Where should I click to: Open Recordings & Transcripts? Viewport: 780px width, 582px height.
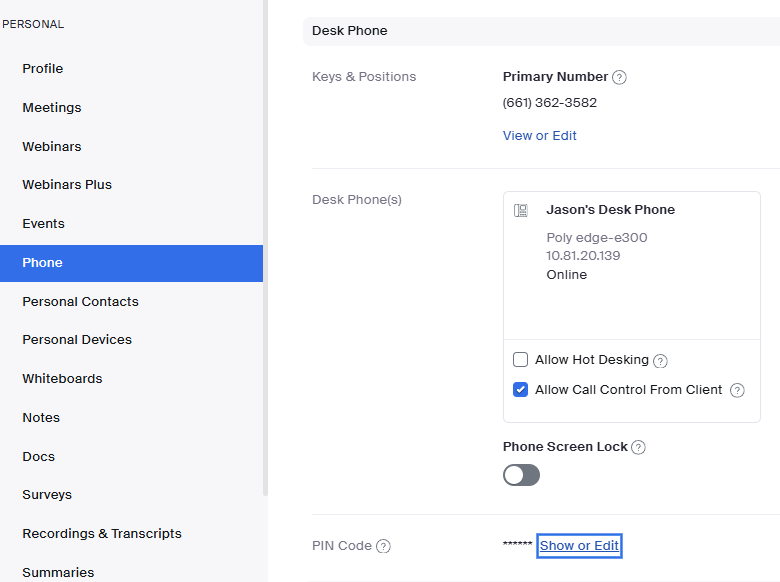click(102, 534)
